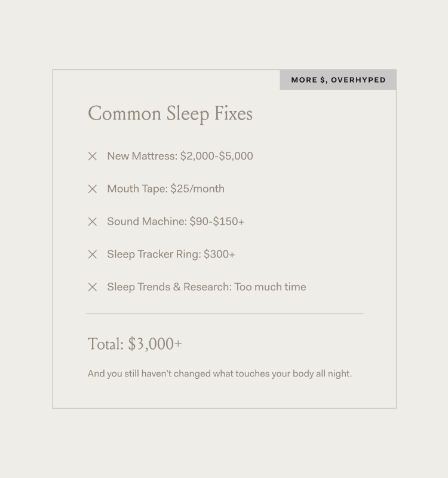Click the X icon beside Sleep Trends & Research

click(x=93, y=287)
